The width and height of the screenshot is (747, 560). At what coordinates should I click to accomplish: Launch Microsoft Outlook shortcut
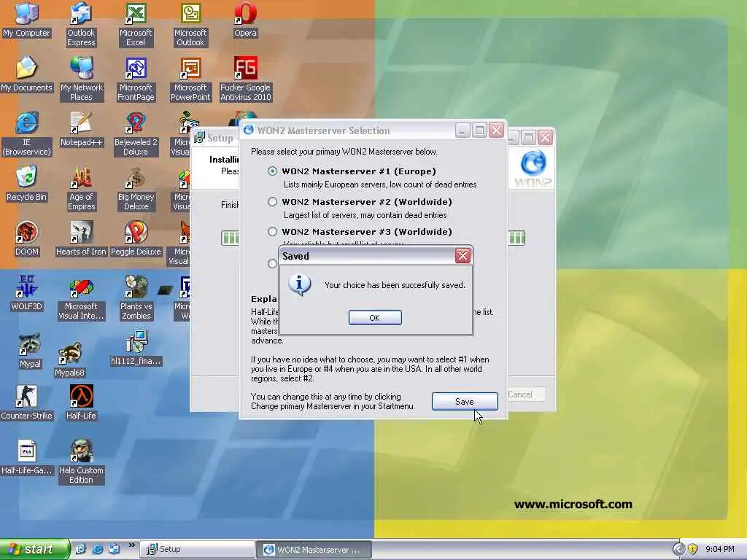pyautogui.click(x=190, y=24)
